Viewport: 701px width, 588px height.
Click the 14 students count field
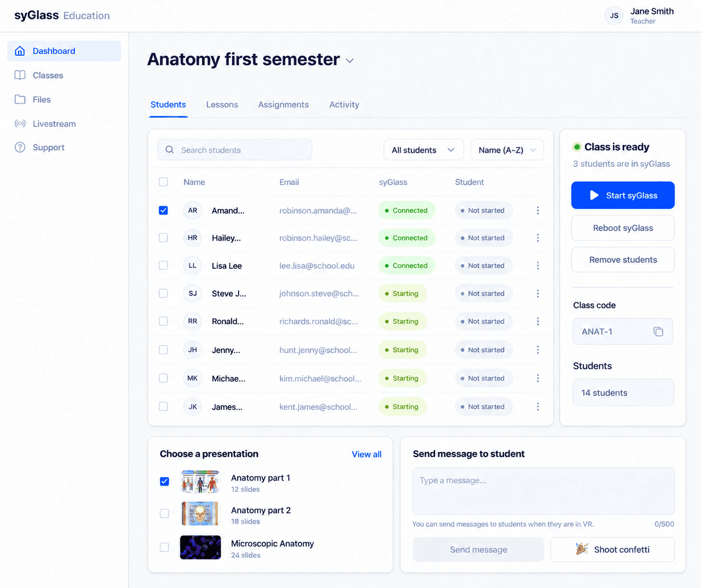coord(623,393)
